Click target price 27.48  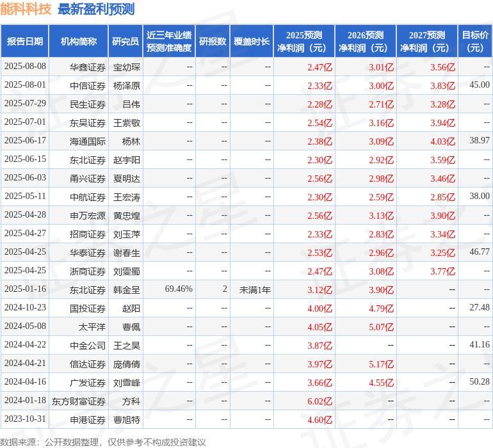point(480,307)
